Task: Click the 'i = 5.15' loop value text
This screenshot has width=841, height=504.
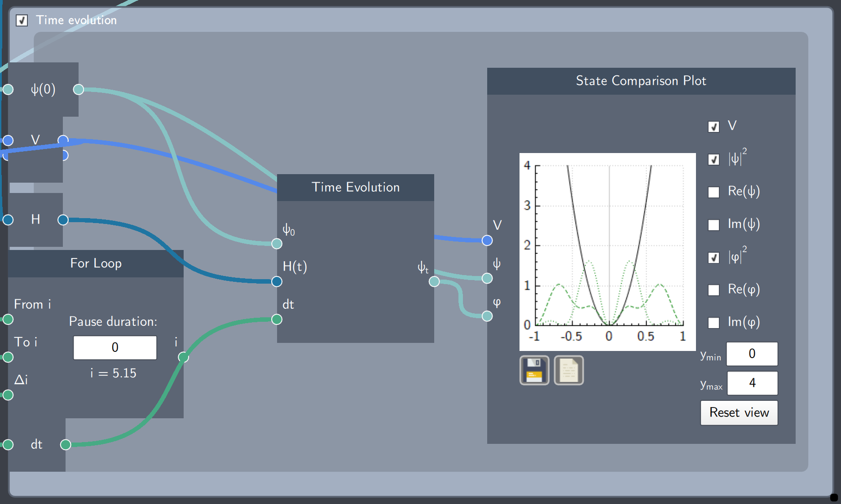Action: click(x=113, y=373)
